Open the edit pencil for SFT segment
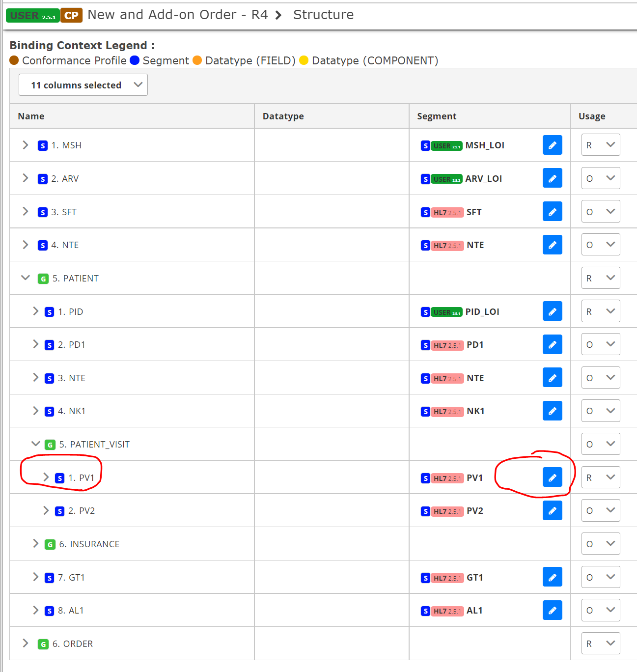637x672 pixels. 552,211
